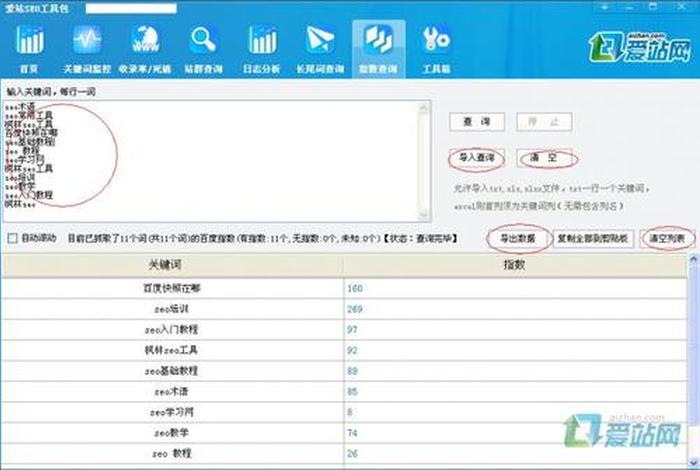Click the index value 97
700x470 pixels.
(x=352, y=330)
